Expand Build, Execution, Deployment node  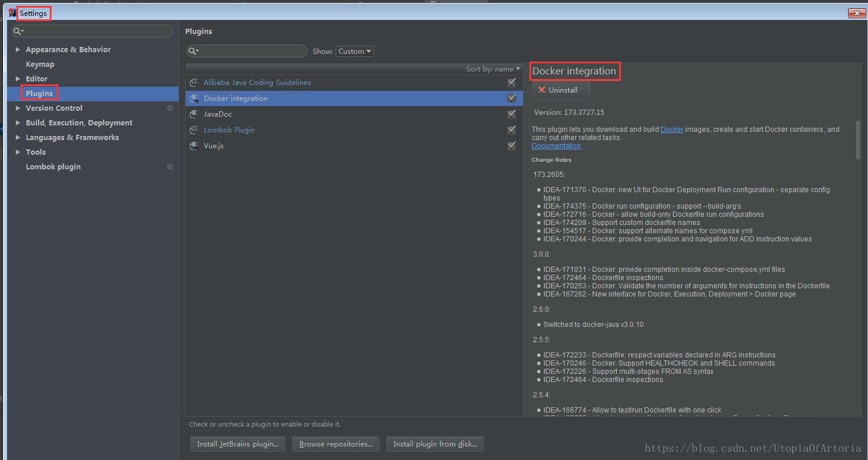(x=18, y=123)
